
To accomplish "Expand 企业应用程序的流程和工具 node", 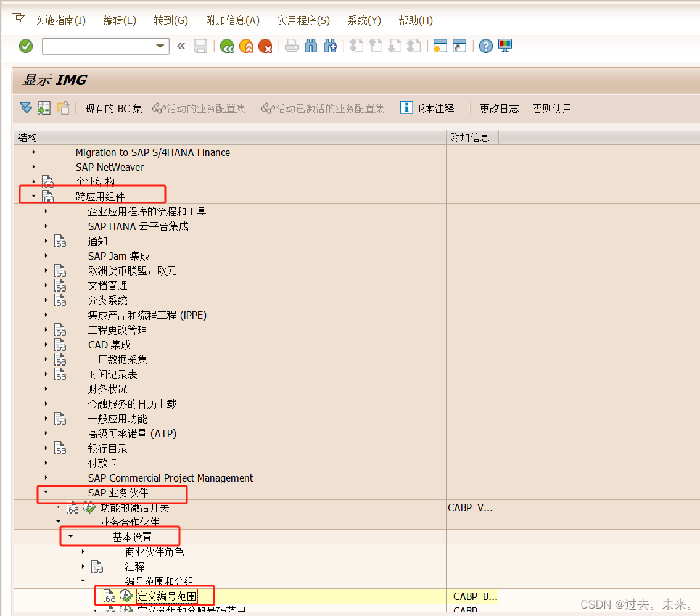I will pyautogui.click(x=46, y=211).
